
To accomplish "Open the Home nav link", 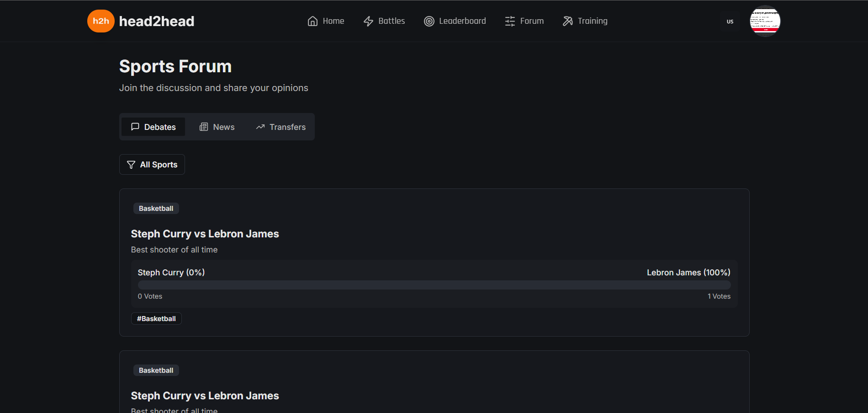I will click(326, 21).
